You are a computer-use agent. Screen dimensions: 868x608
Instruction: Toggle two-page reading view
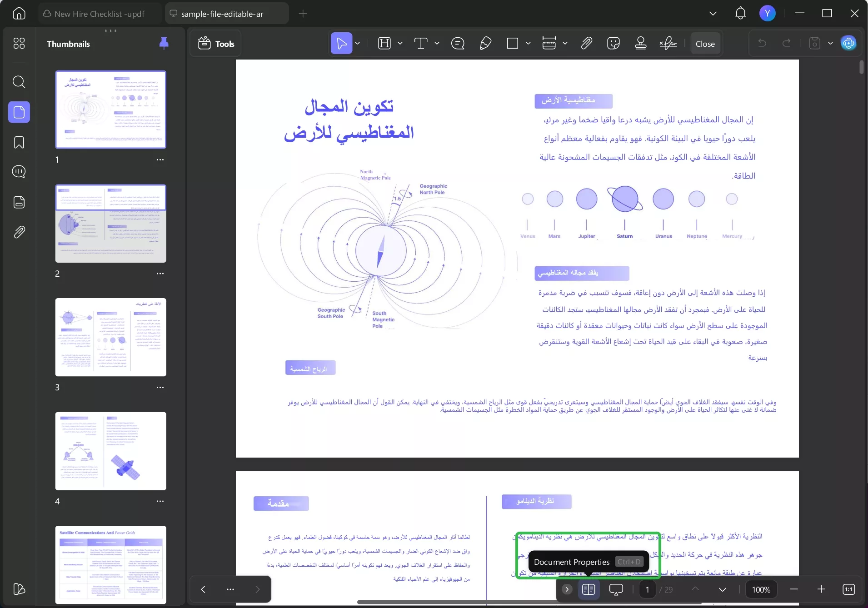[589, 589]
